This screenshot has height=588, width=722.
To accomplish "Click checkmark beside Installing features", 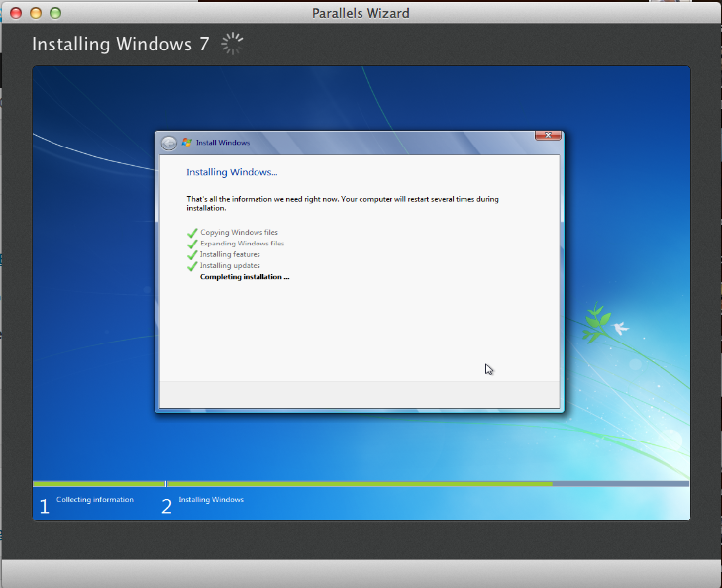I will click(x=192, y=254).
